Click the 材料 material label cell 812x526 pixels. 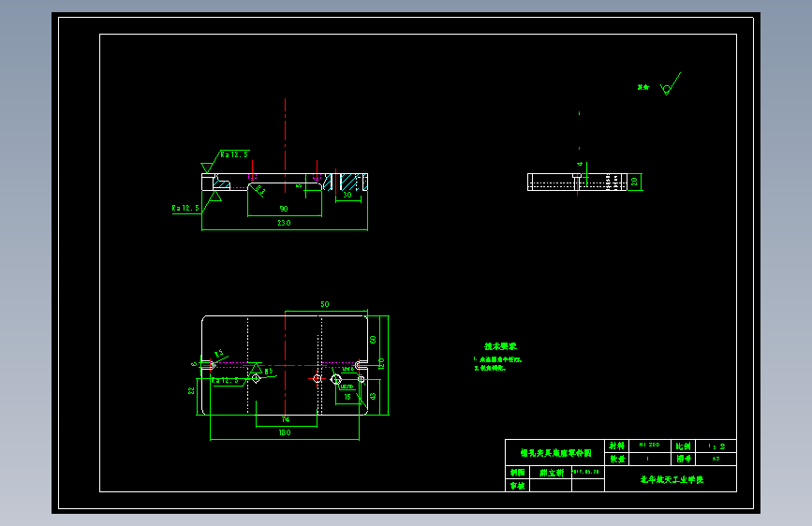click(x=617, y=446)
